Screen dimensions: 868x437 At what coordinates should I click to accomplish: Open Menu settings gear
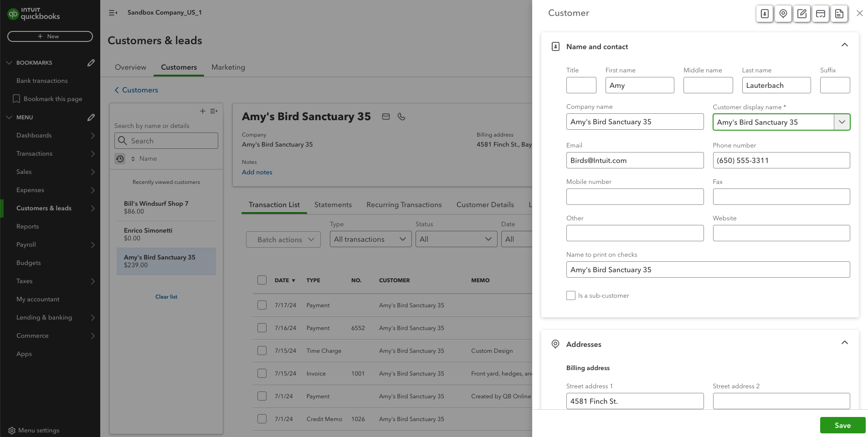coord(12,430)
